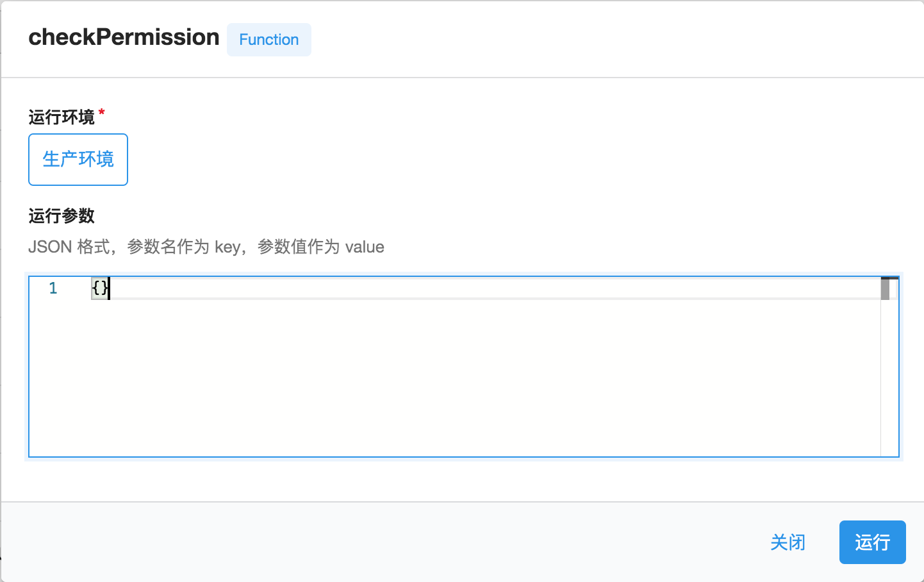The width and height of the screenshot is (924, 582).
Task: Click the checkPermission title text
Action: click(x=124, y=37)
